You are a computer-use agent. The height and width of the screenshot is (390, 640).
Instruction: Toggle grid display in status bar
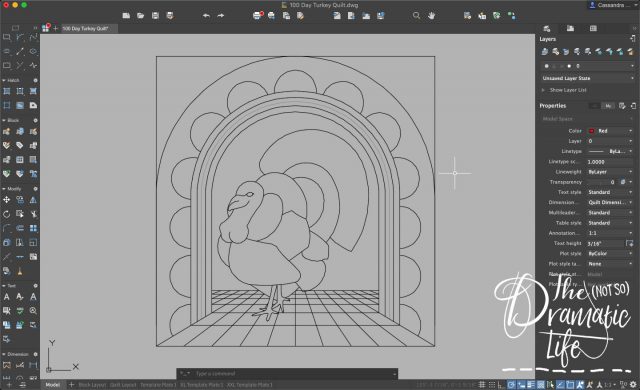tap(482, 384)
